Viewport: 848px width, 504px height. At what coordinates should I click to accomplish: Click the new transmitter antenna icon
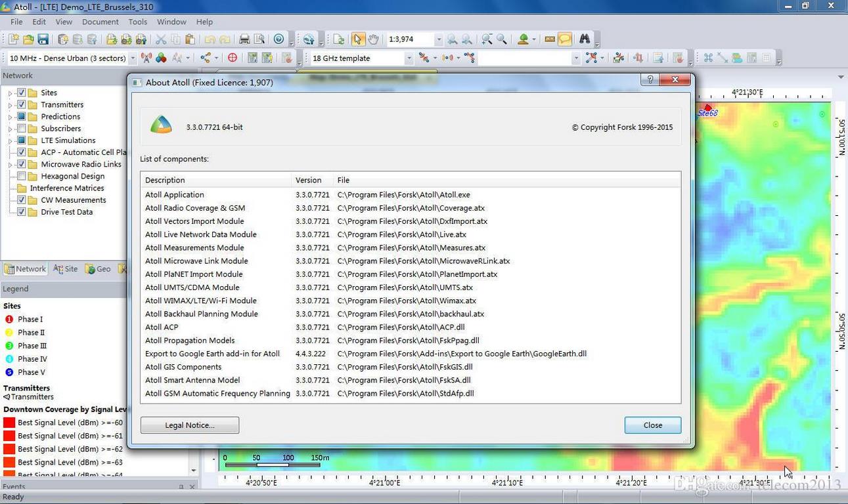pyautogui.click(x=146, y=58)
